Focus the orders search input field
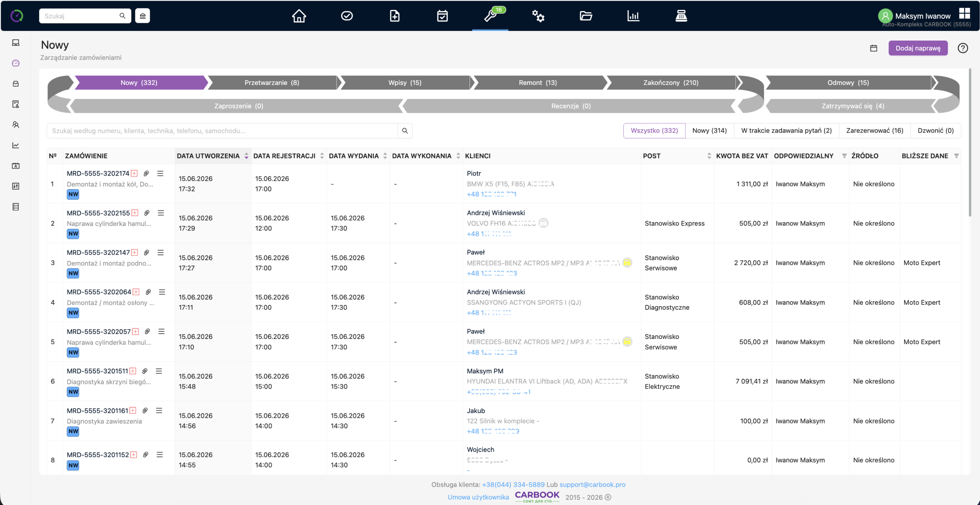 point(222,131)
